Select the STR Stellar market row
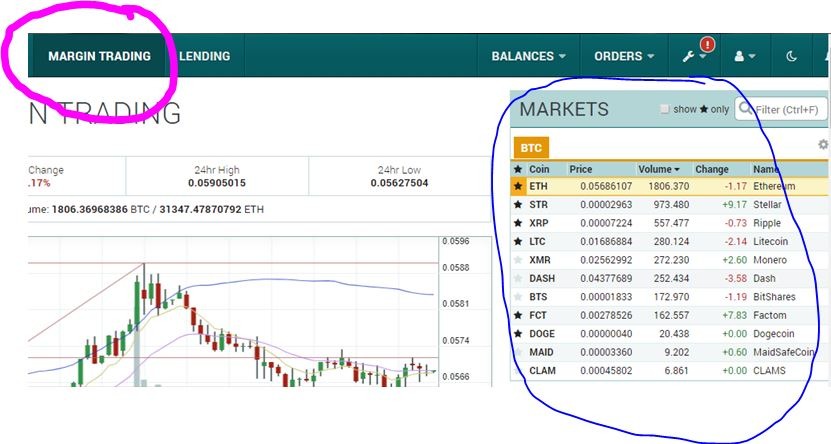The width and height of the screenshot is (831, 444). pos(669,205)
